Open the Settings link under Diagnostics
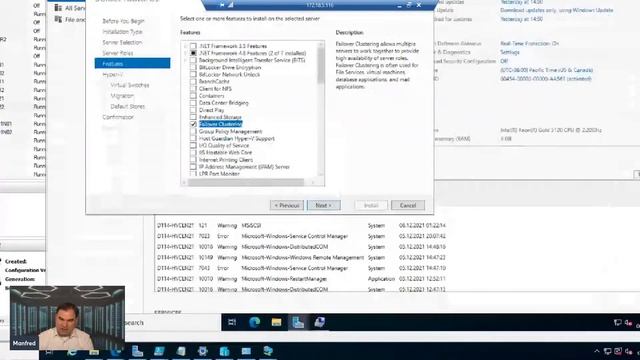This screenshot has width=640, height=360. pyautogui.click(x=510, y=52)
